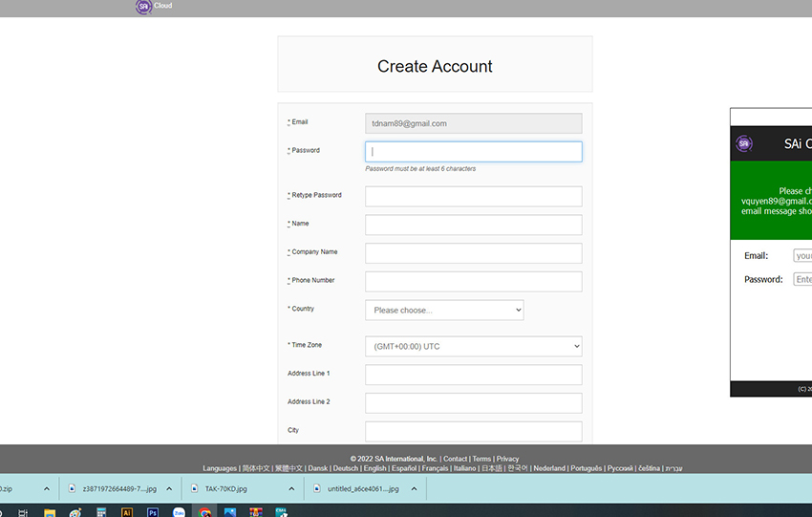Click the Retype Password field
This screenshot has width=812, height=517.
[x=473, y=196]
